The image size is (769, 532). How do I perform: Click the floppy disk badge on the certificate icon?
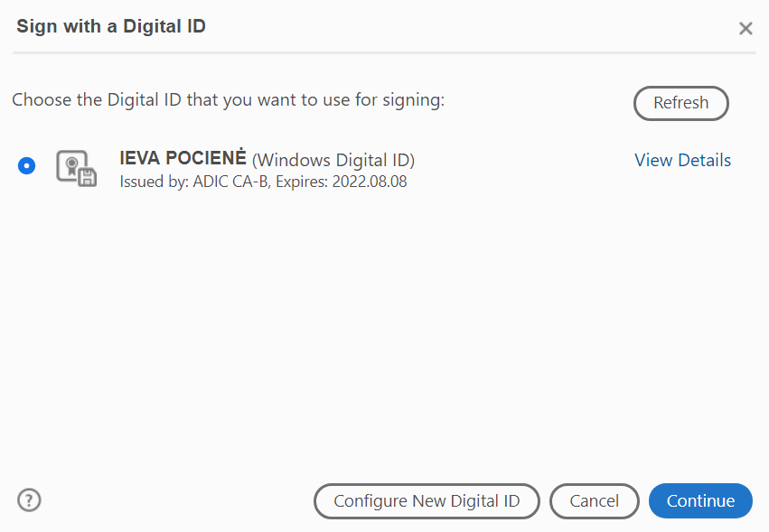tap(88, 178)
